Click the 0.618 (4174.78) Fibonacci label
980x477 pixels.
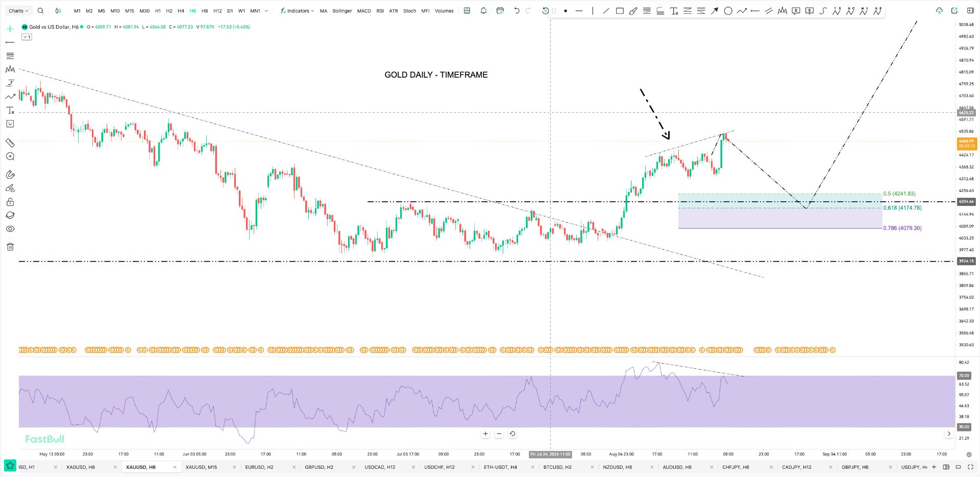(x=902, y=208)
